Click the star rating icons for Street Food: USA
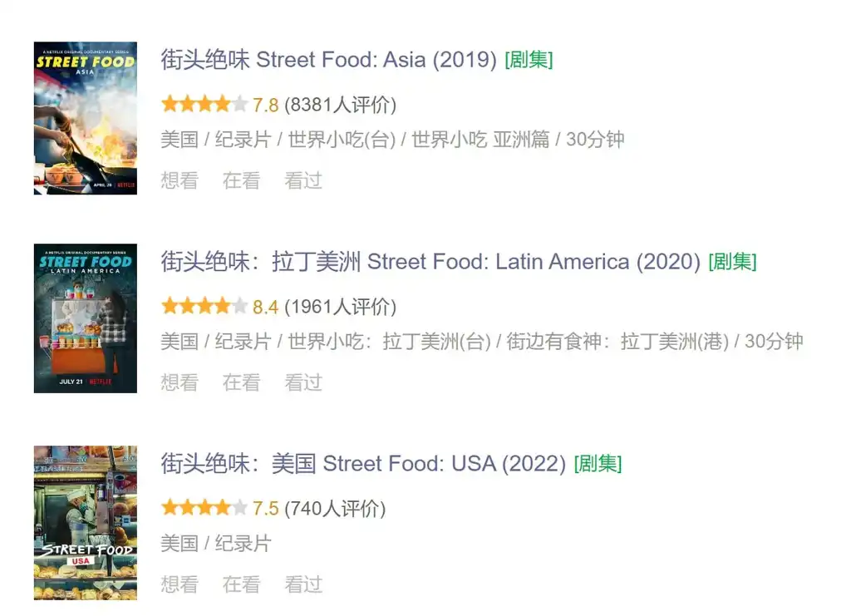The height and width of the screenshot is (616, 851). coord(204,508)
